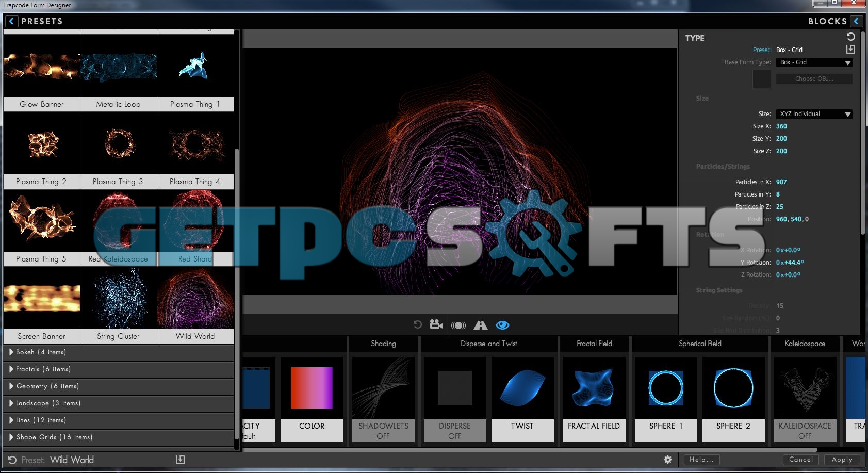The height and width of the screenshot is (473, 868).
Task: Click the Disperse and Twist group header
Action: pyautogui.click(x=489, y=344)
